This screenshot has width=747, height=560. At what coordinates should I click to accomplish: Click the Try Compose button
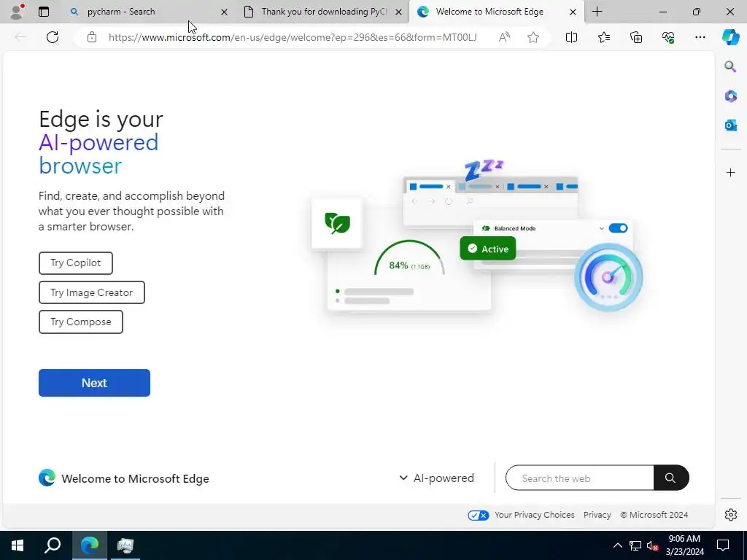[x=80, y=322]
